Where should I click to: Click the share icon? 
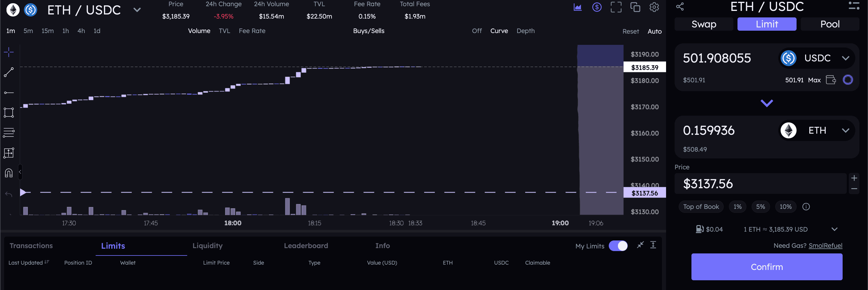(680, 6)
